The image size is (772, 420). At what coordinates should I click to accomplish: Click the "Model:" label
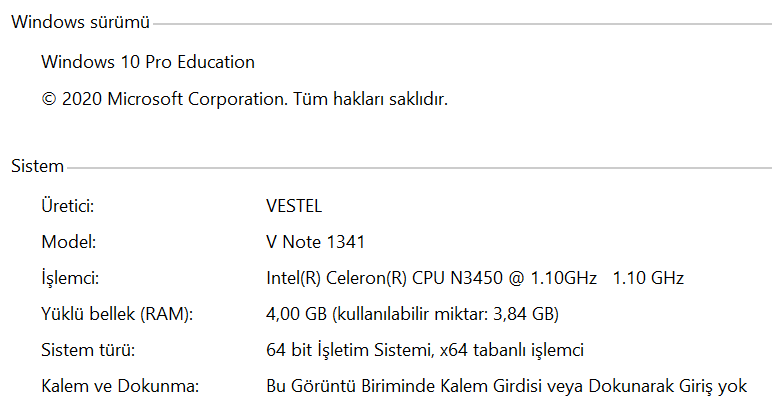[68, 241]
